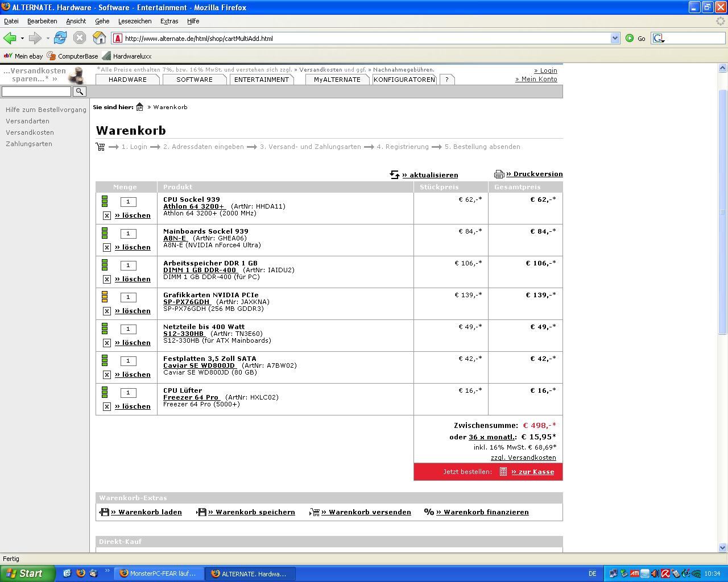This screenshot has height=582, width=728.
Task: Click the disk icon for Warenkorb speichern
Action: click(x=201, y=512)
